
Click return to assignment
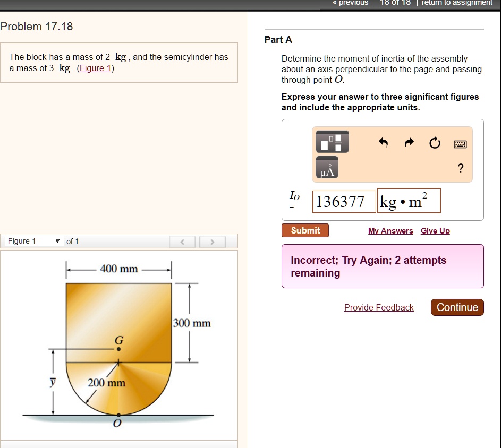(x=456, y=3)
